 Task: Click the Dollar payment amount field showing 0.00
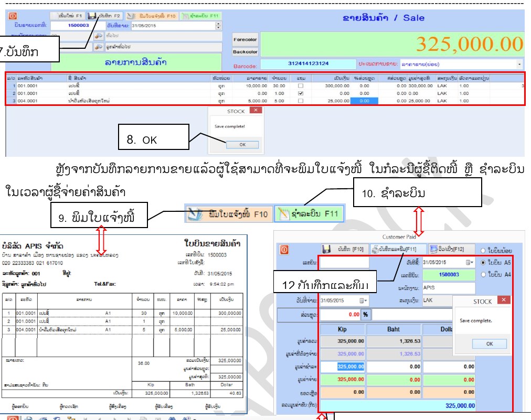(x=449, y=367)
